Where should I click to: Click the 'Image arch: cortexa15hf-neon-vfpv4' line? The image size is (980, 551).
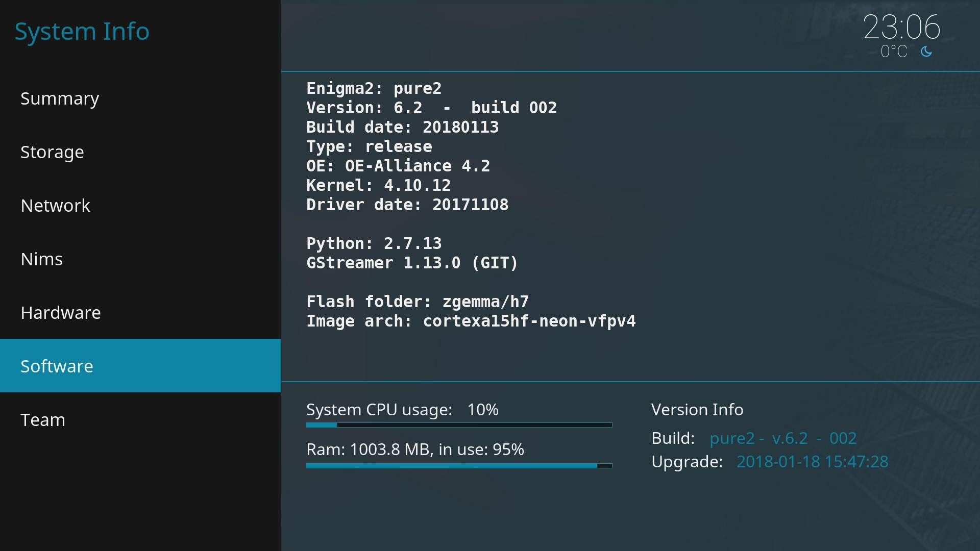coord(471,321)
